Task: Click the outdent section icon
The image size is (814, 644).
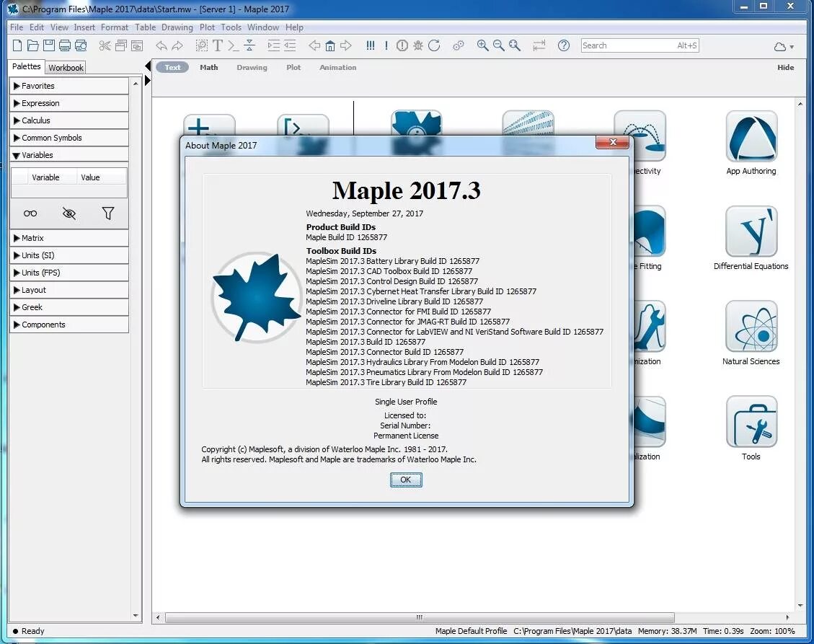Action: [x=290, y=45]
